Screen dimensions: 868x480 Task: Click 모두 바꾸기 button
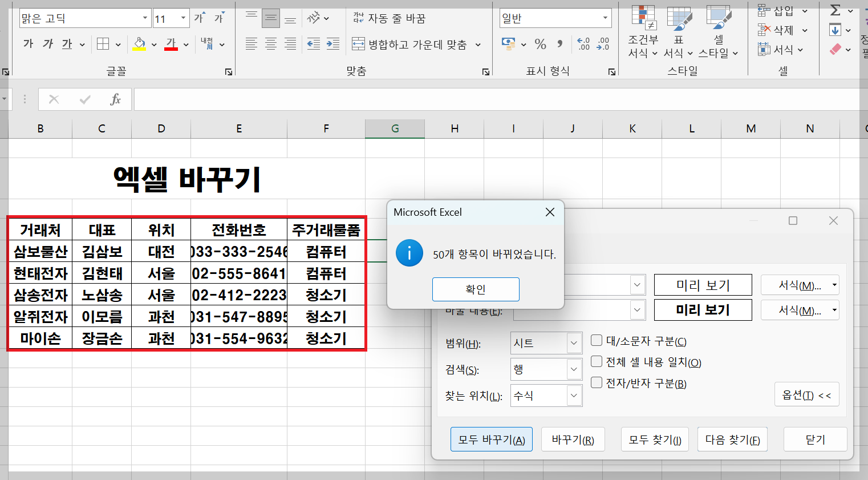[492, 439]
